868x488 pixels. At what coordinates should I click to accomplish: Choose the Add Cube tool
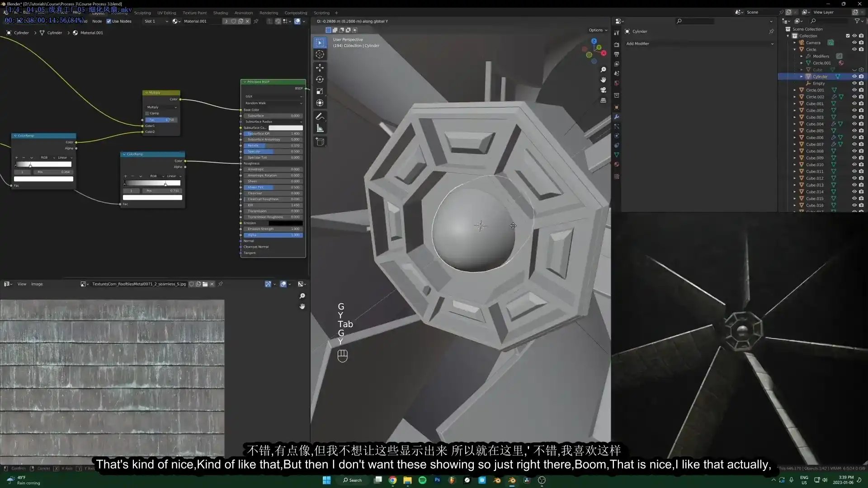pos(320,142)
